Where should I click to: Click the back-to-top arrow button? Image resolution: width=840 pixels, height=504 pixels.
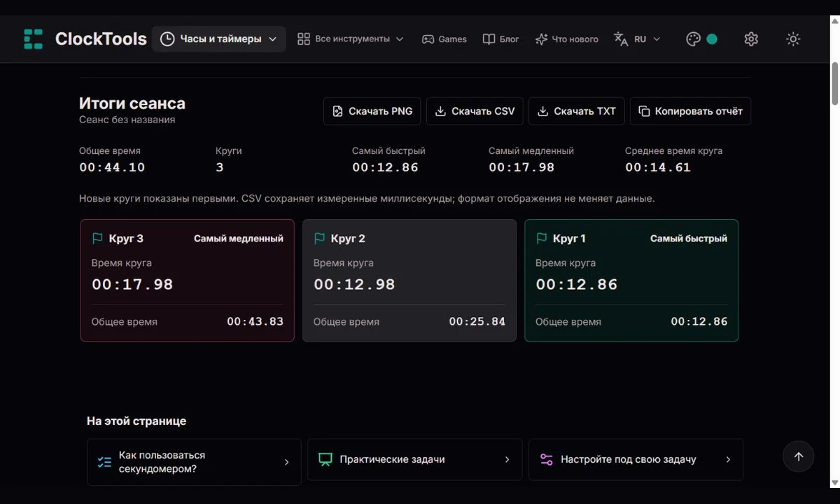coord(799,456)
